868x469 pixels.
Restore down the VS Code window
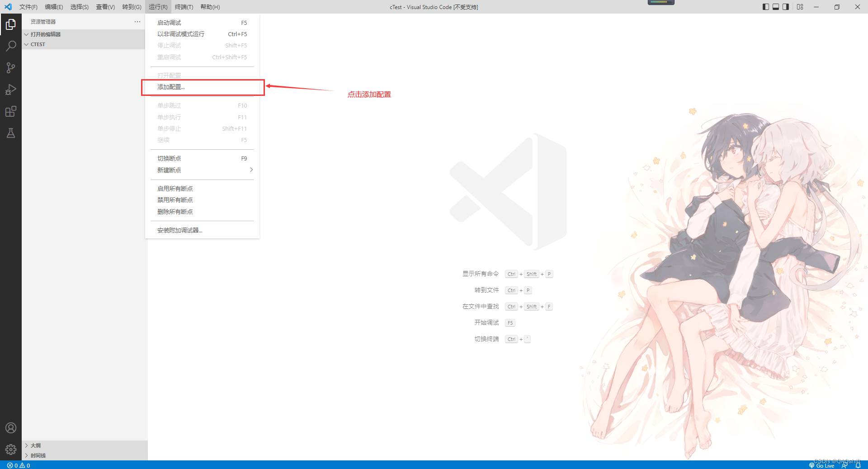pos(837,7)
